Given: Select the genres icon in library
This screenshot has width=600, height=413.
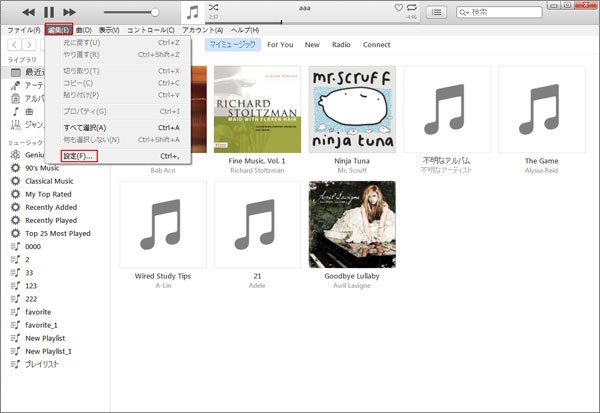Looking at the screenshot, I should (16, 124).
